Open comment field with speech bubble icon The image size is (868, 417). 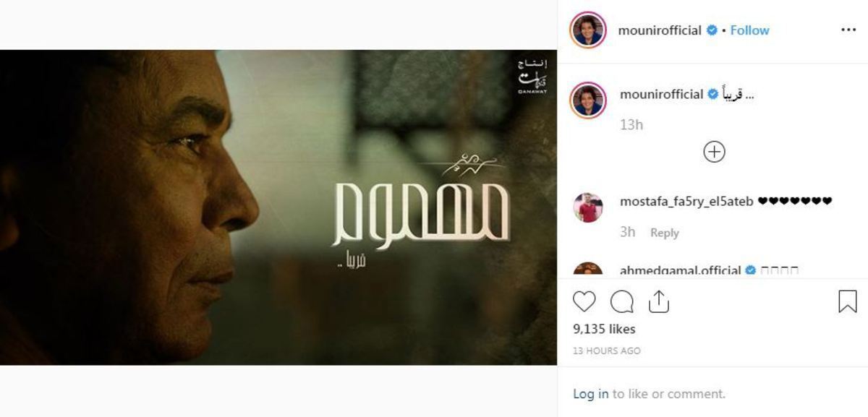point(621,301)
